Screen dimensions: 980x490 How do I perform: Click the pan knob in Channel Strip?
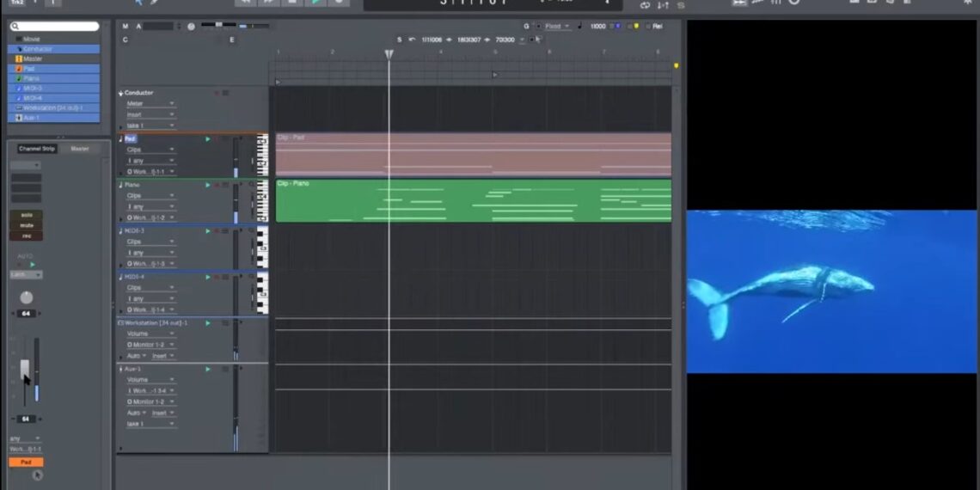(27, 297)
